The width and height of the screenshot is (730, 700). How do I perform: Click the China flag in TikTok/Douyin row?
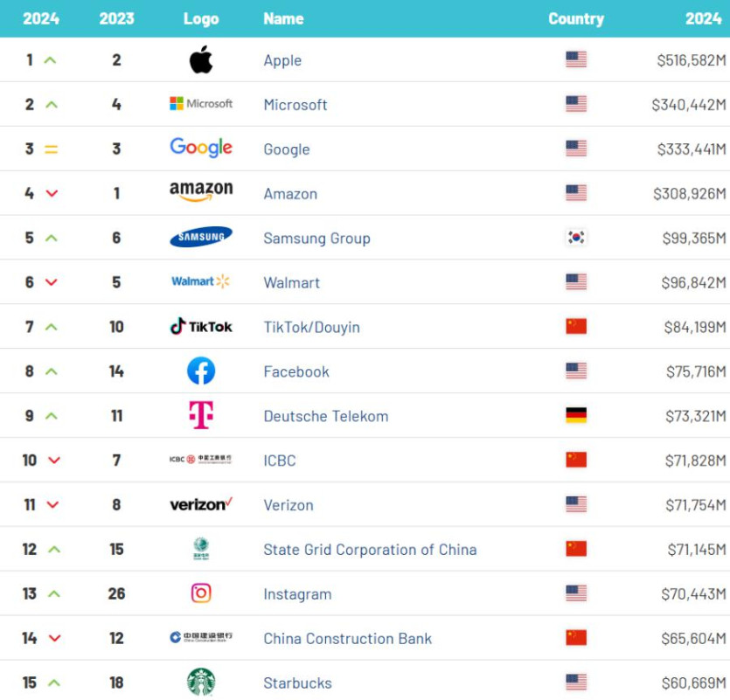(x=576, y=326)
